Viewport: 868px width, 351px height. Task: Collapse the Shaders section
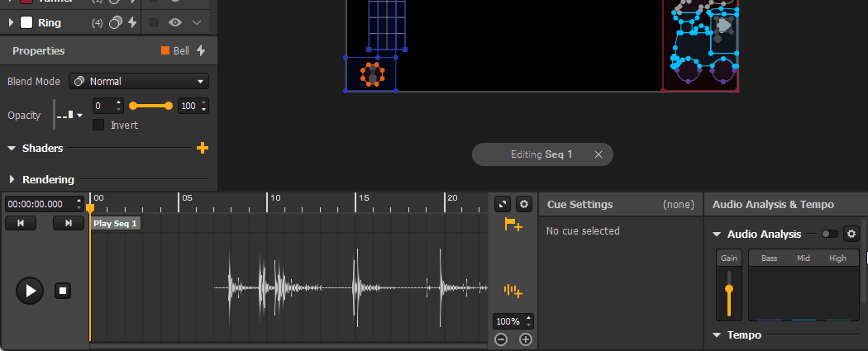(x=11, y=148)
